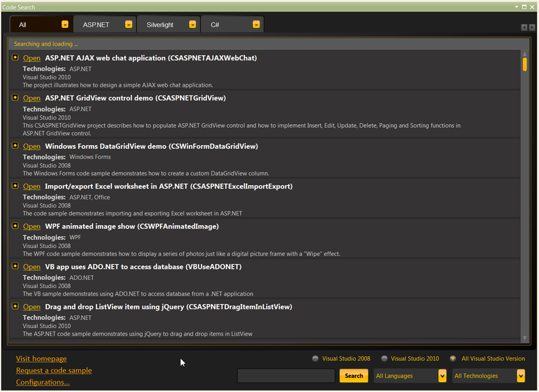Click the scrollbar down arrow
The width and height of the screenshot is (539, 392).
(525, 338)
